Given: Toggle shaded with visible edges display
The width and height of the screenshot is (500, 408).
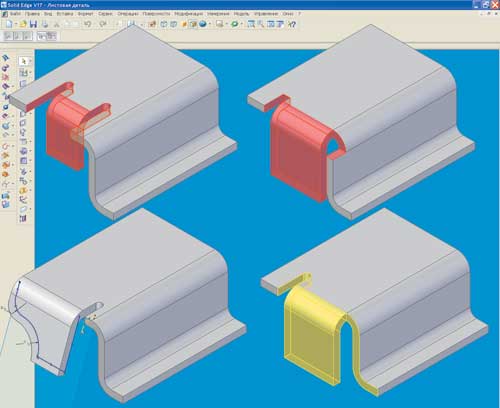Looking at the screenshot, I should coord(193,24).
